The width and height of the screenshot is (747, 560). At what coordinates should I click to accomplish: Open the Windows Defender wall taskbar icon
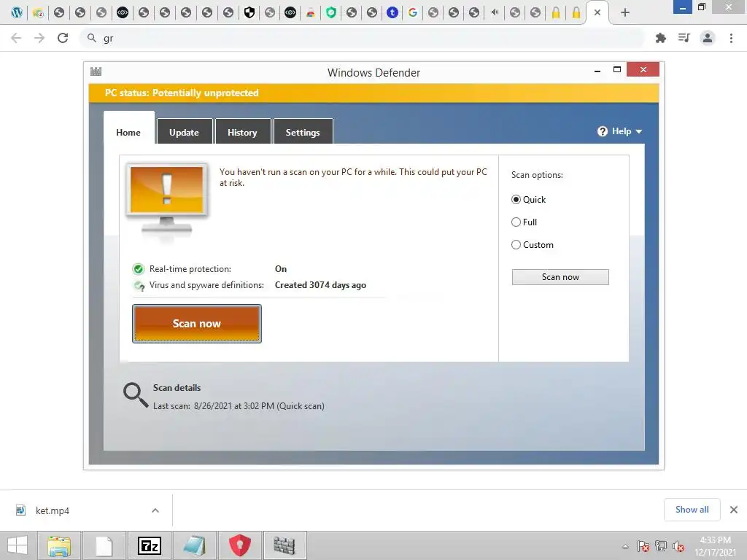click(285, 545)
